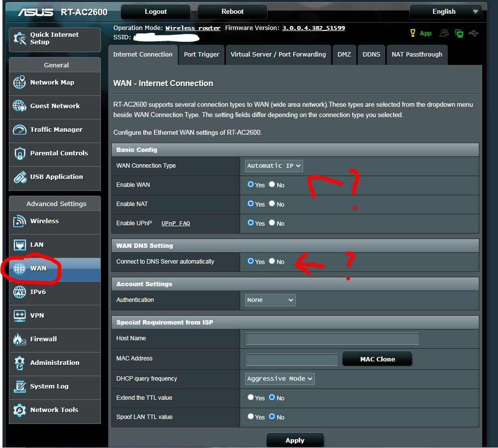The height and width of the screenshot is (448, 498).
Task: Click the Network Tools icon
Action: click(x=20, y=410)
